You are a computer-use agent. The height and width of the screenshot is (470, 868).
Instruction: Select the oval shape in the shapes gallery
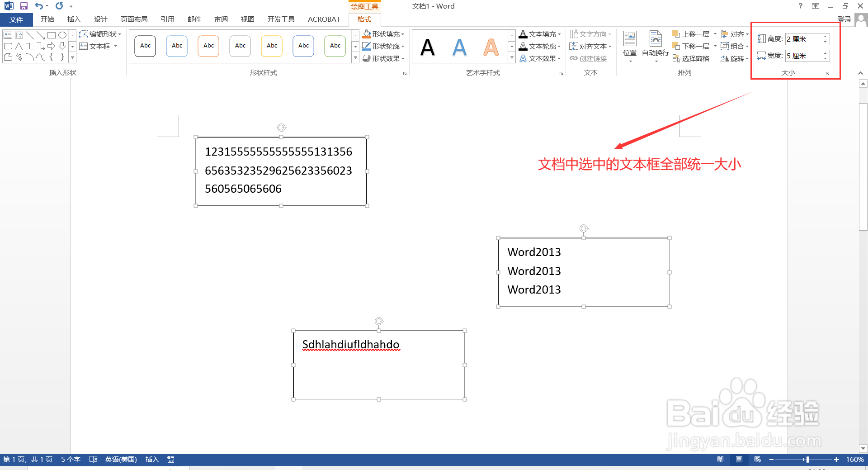pos(62,35)
